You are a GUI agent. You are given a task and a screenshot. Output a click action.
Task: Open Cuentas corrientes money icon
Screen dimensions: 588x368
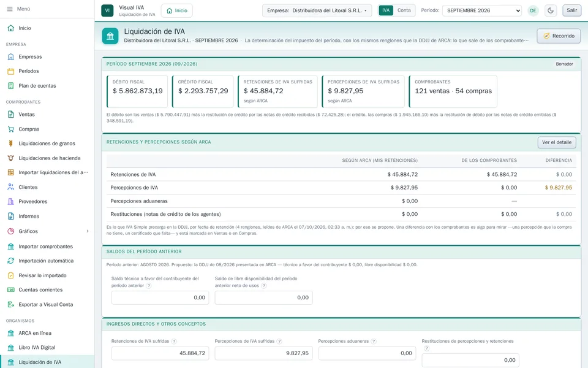pyautogui.click(x=11, y=290)
